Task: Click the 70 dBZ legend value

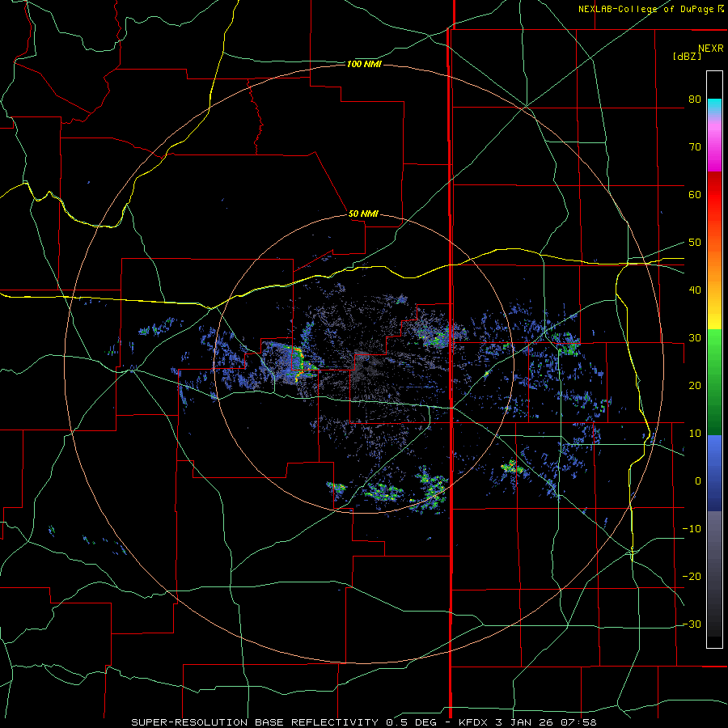Action: click(695, 147)
